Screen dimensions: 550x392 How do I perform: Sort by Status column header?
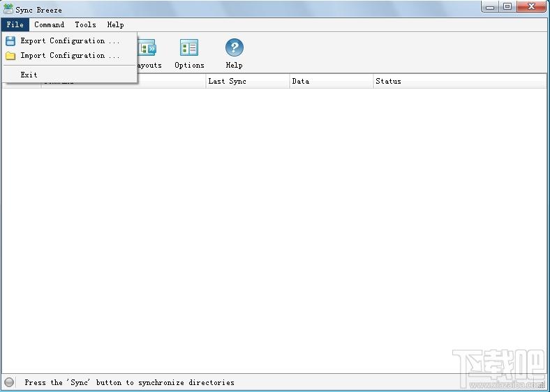click(460, 81)
